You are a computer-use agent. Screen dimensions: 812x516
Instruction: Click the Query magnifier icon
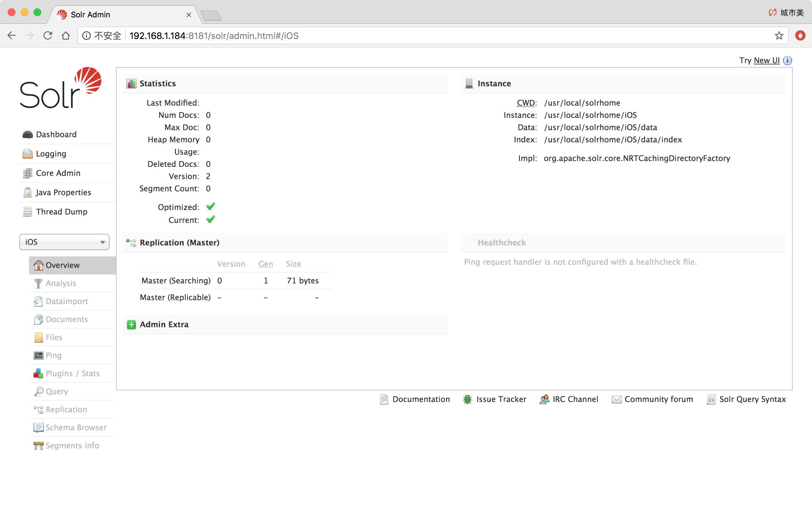point(39,391)
